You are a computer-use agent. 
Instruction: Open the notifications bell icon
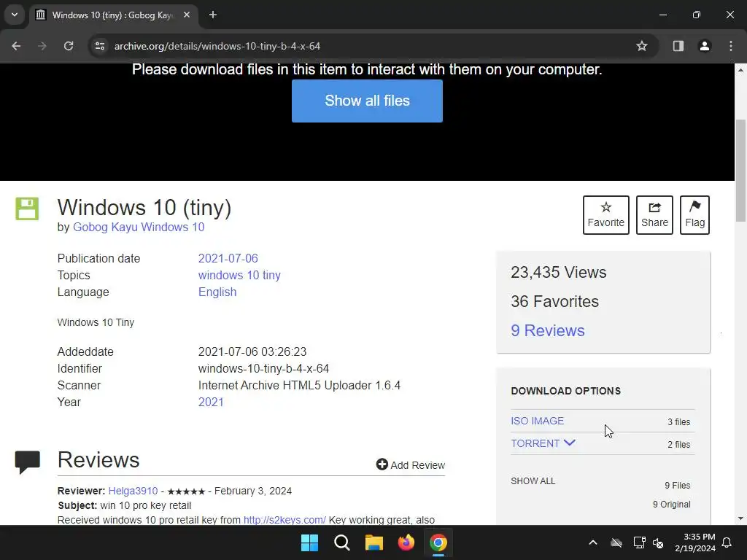pyautogui.click(x=727, y=542)
